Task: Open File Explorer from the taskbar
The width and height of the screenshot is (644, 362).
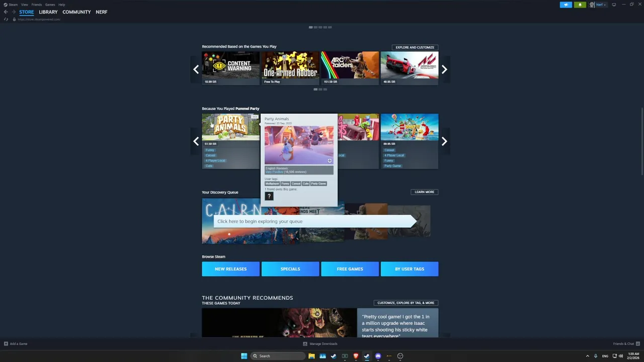Action: coord(311,356)
